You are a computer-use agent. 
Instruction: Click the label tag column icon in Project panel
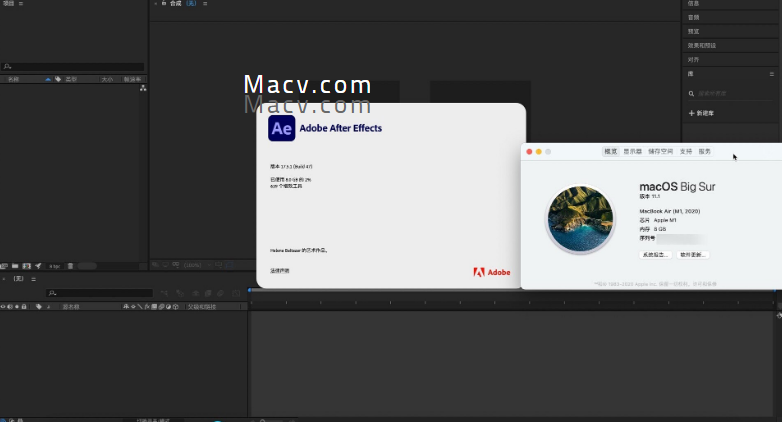click(x=58, y=79)
